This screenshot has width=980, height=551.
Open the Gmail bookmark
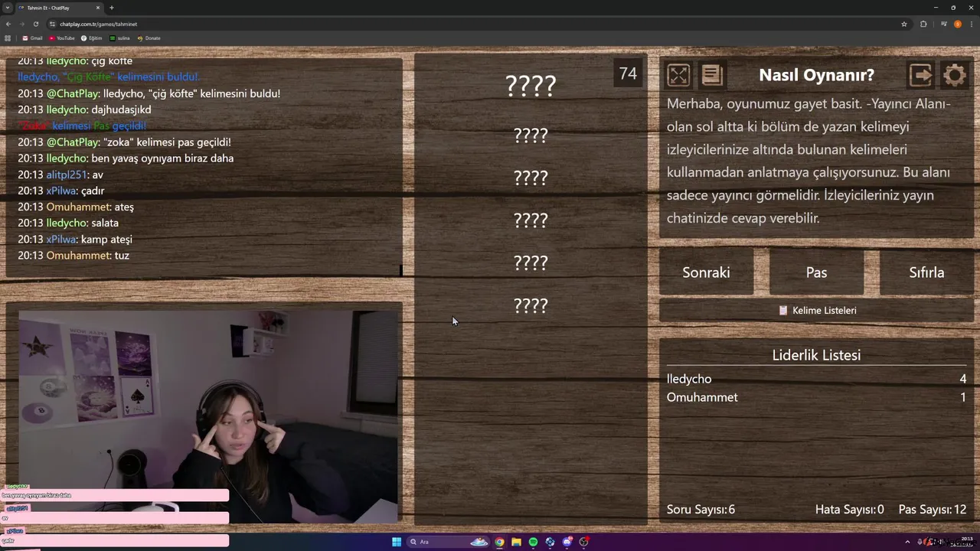(x=32, y=38)
